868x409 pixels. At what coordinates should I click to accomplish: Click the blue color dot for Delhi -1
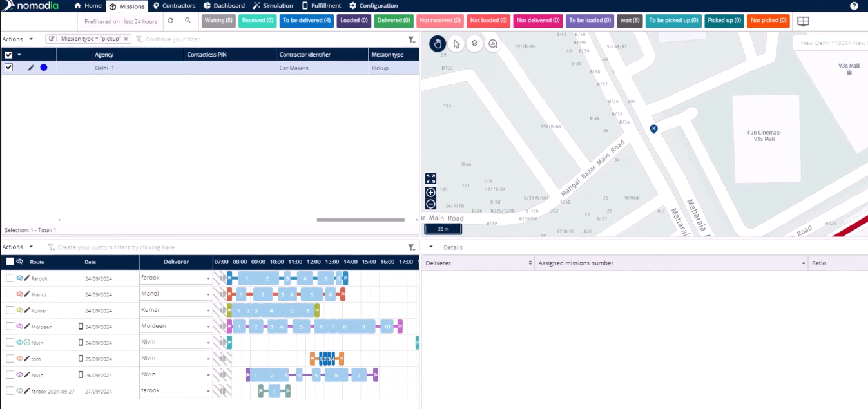[x=44, y=68]
